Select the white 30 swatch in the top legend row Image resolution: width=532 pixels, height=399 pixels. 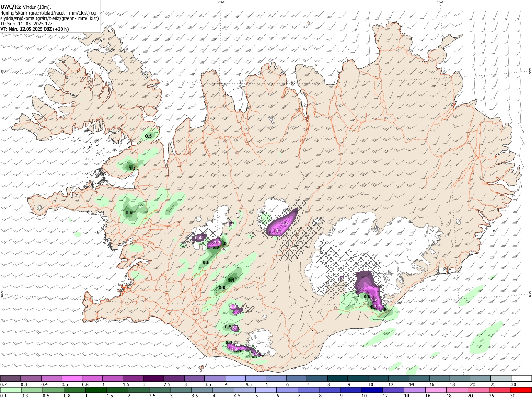click(520, 379)
